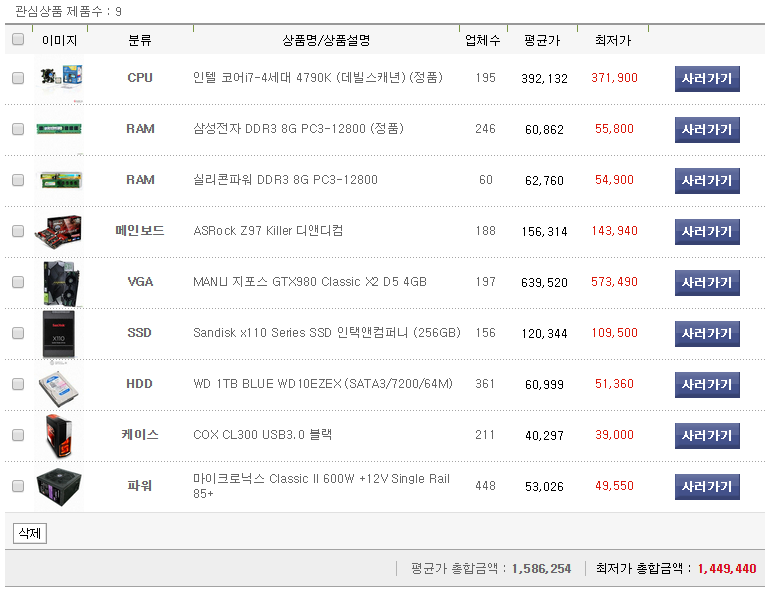Click the total average price 1,586,254
The height and width of the screenshot is (594, 774).
pyautogui.click(x=541, y=569)
